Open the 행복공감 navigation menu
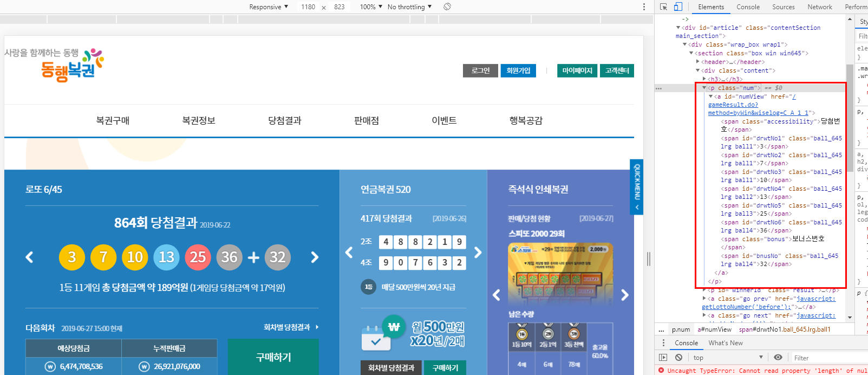868x375 pixels. [526, 120]
